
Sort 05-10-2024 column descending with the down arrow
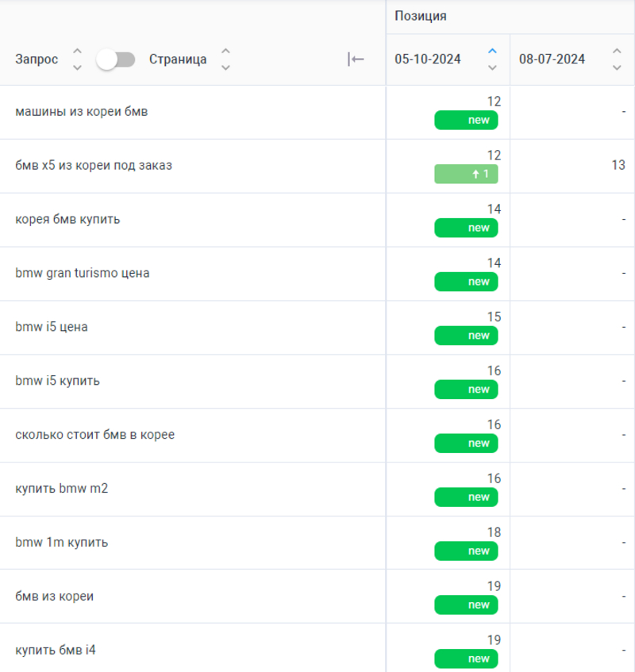tap(492, 67)
